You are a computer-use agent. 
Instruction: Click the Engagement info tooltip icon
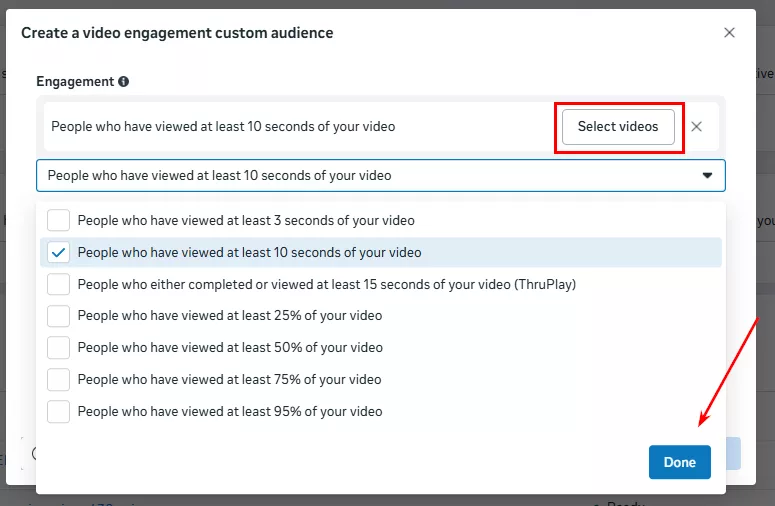pos(123,82)
